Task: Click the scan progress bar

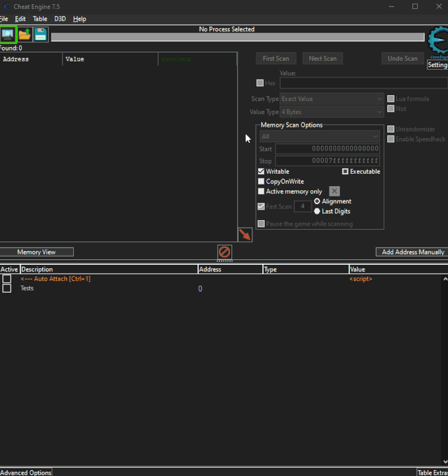Action: pos(237,37)
